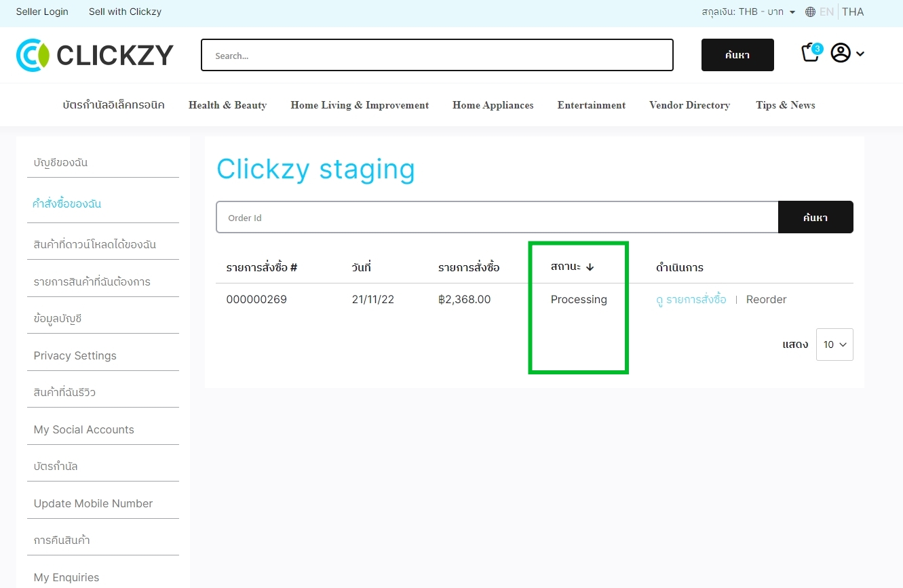Open Tips & News menu
This screenshot has width=903, height=588.
786,105
